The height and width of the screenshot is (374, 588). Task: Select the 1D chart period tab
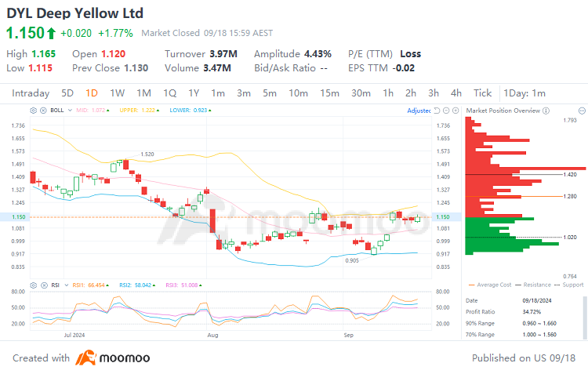[92, 93]
